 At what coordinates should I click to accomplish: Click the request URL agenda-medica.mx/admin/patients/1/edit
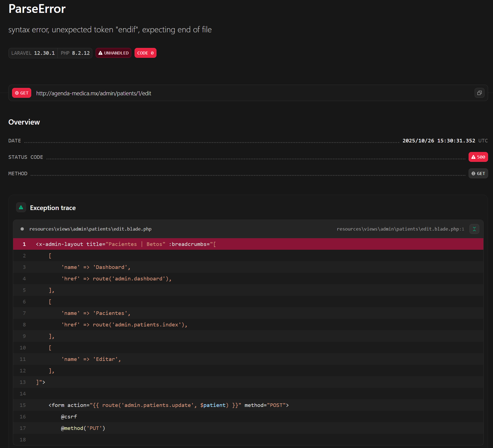tap(93, 93)
